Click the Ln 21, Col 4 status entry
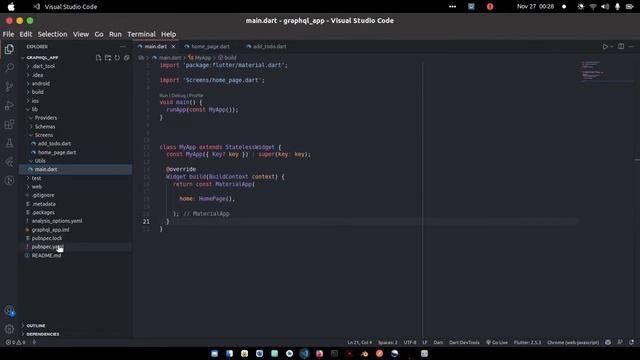Image resolution: width=640 pixels, height=360 pixels. (360, 342)
